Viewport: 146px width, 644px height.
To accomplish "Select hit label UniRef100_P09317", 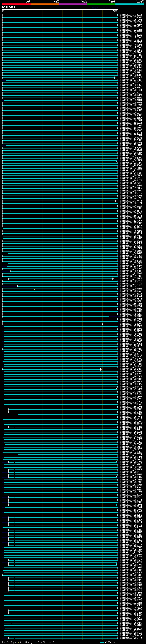I will [131, 608].
